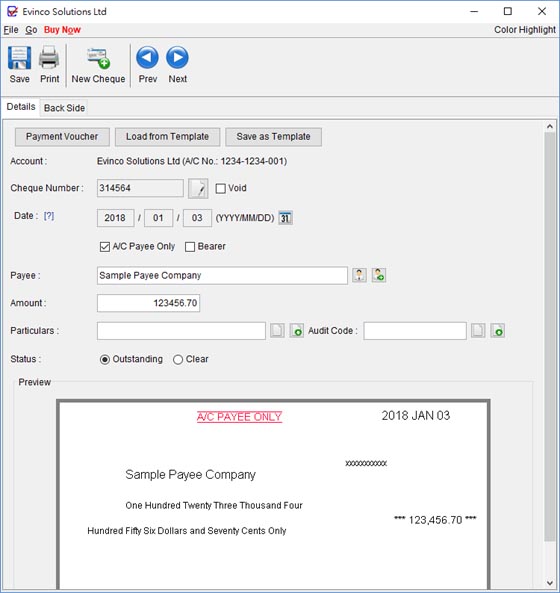Image resolution: width=560 pixels, height=593 pixels.
Task: Click the 2018 JAN 03 date in preview
Action: tap(416, 416)
